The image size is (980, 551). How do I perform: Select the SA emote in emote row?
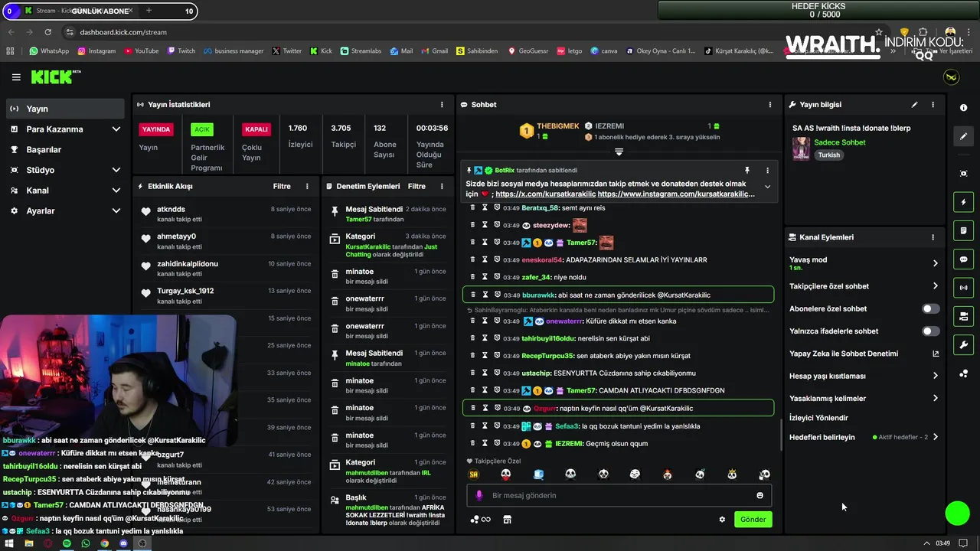(x=473, y=474)
